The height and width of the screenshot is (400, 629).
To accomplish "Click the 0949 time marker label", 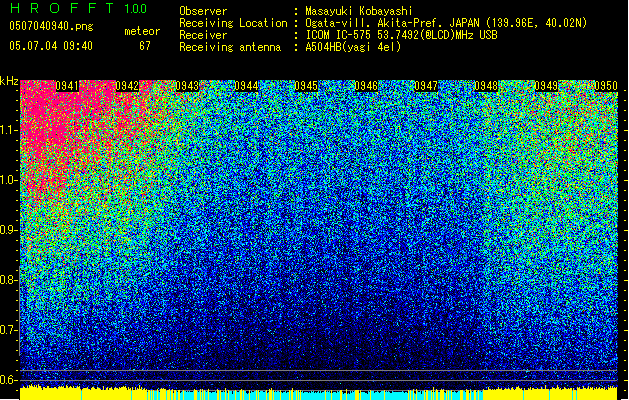I will [x=546, y=86].
